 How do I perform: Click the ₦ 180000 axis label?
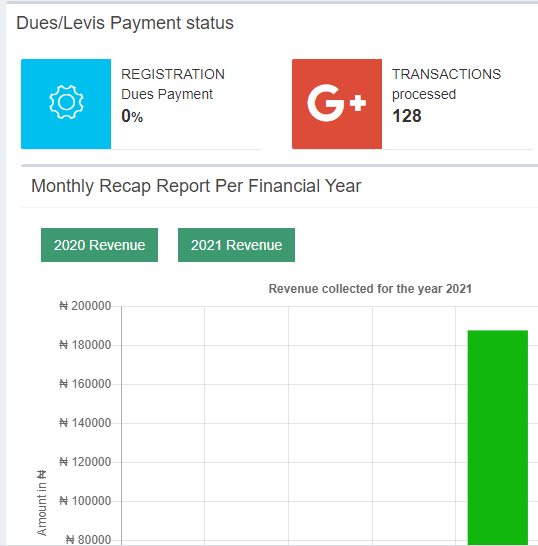tap(85, 345)
